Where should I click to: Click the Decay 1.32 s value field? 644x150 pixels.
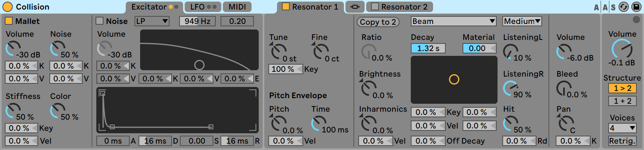428,48
